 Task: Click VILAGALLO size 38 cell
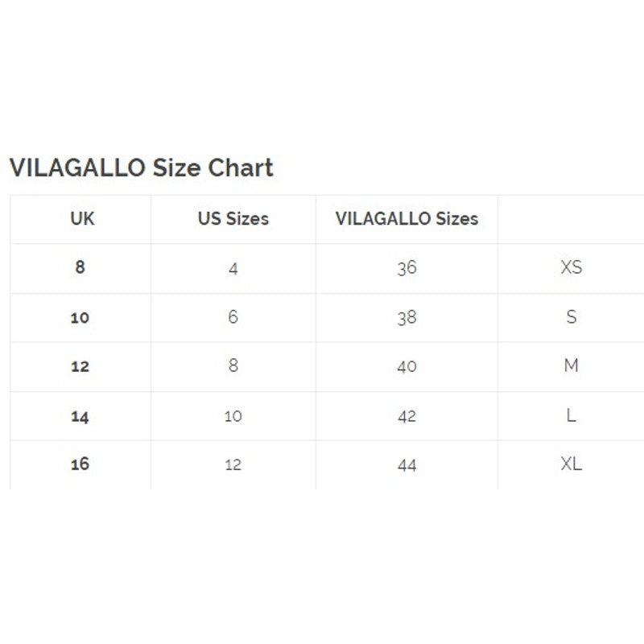pyautogui.click(x=407, y=317)
